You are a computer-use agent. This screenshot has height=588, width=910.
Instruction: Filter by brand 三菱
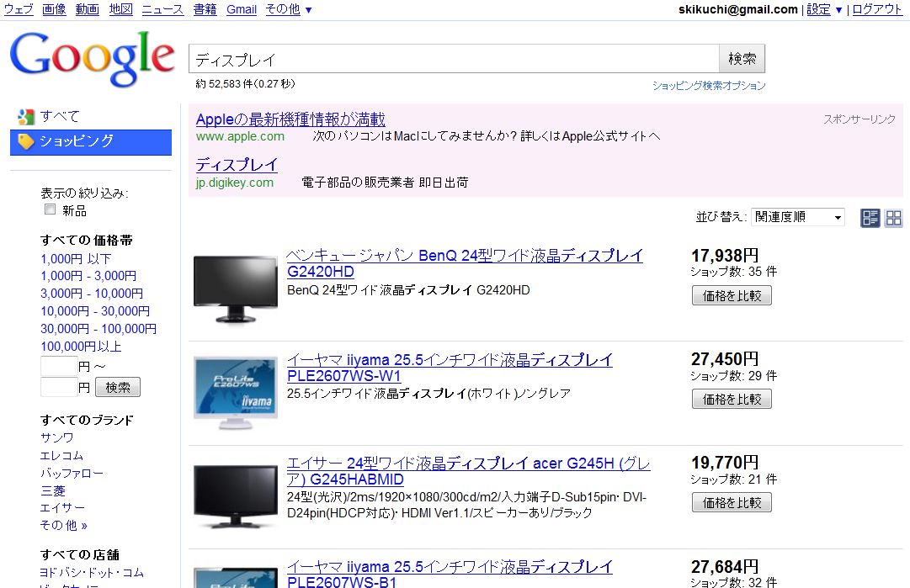click(53, 491)
